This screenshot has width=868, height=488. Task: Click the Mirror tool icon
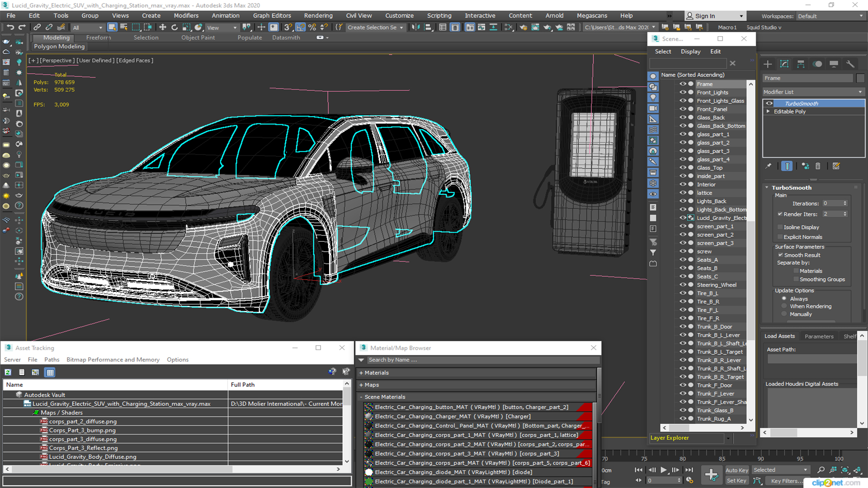415,27
